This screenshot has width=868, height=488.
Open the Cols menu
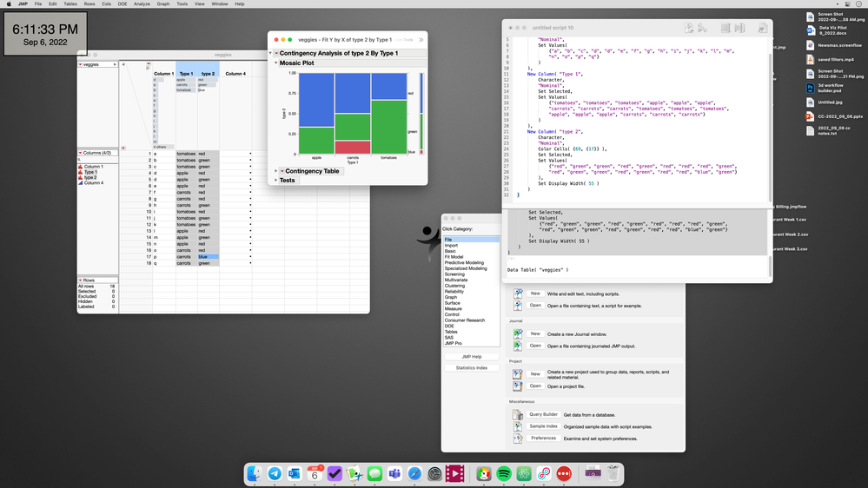coord(106,3)
